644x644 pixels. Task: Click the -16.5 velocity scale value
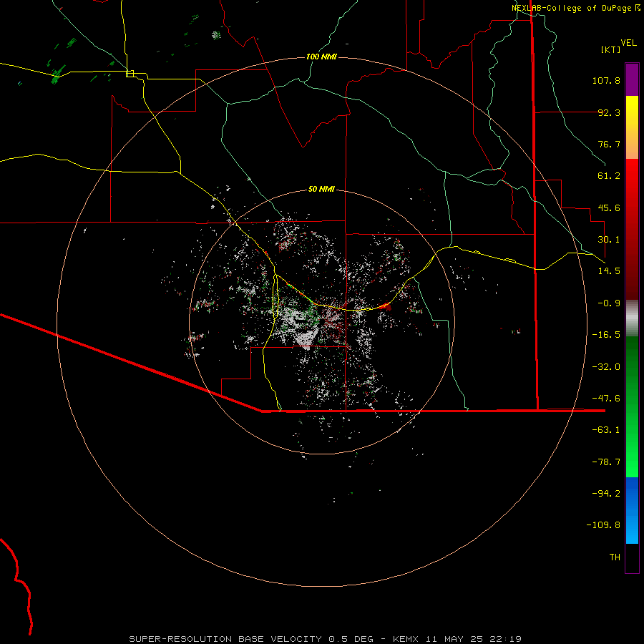pos(606,335)
